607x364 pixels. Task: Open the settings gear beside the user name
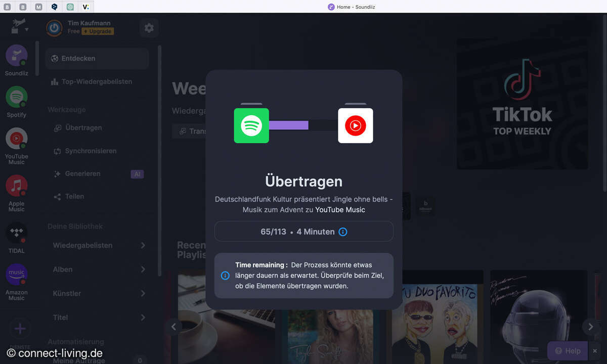click(149, 28)
